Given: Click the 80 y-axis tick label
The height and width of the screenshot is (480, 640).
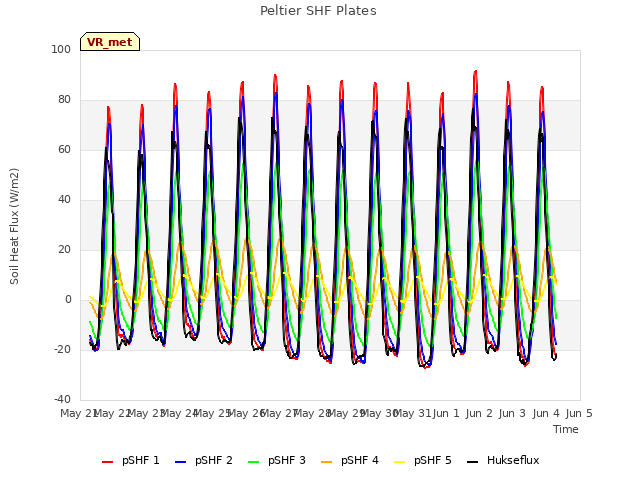Looking at the screenshot, I should point(64,100).
